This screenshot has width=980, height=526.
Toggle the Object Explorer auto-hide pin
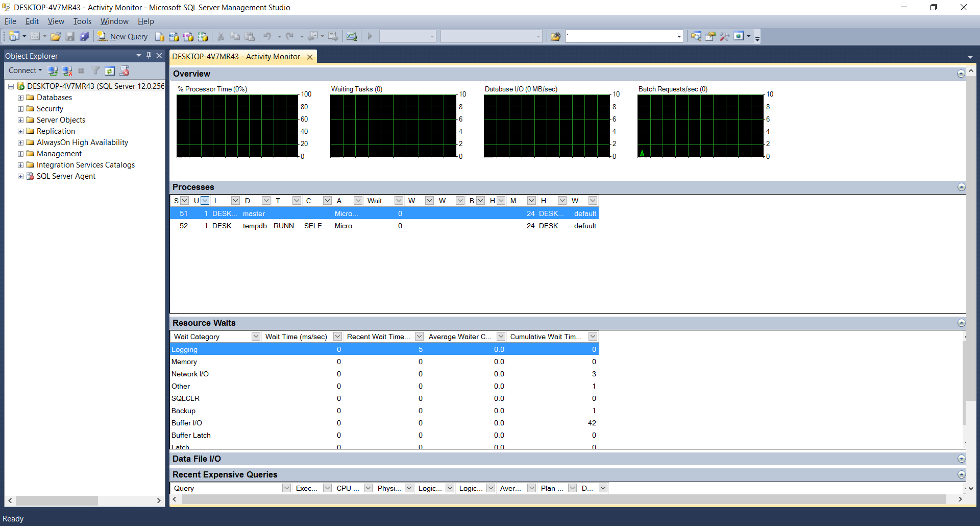149,56
